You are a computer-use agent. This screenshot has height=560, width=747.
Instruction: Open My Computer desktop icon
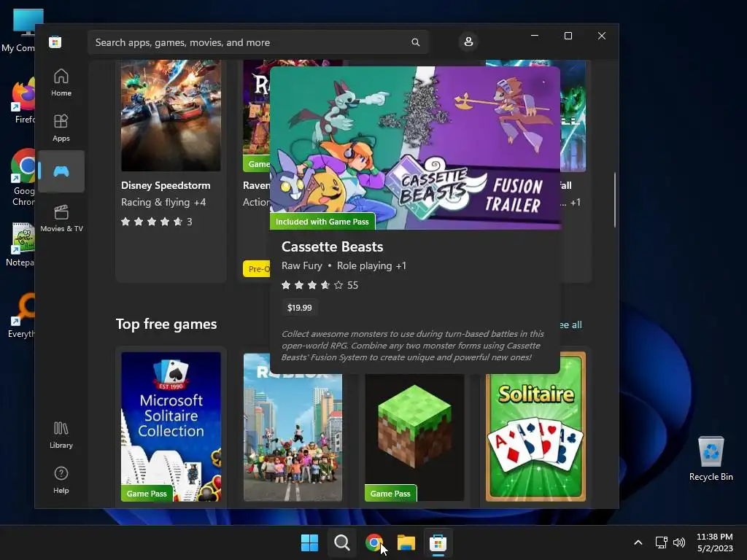tap(18, 31)
